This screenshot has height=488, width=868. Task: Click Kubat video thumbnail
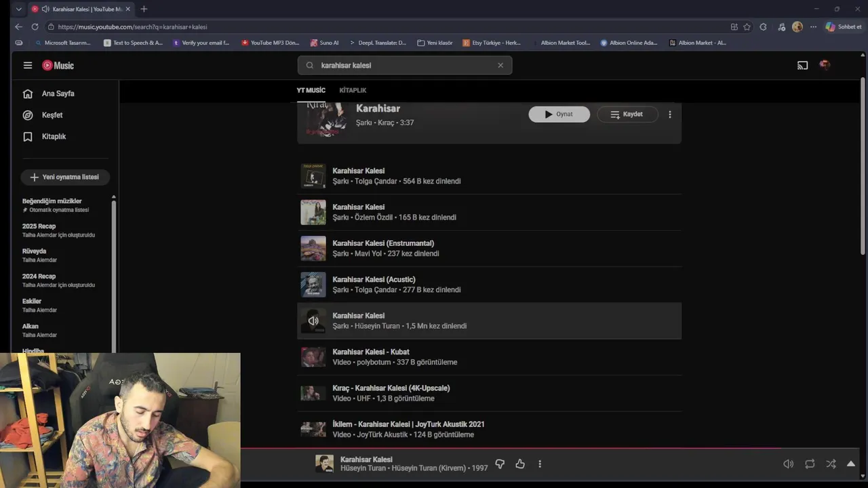coord(313,357)
